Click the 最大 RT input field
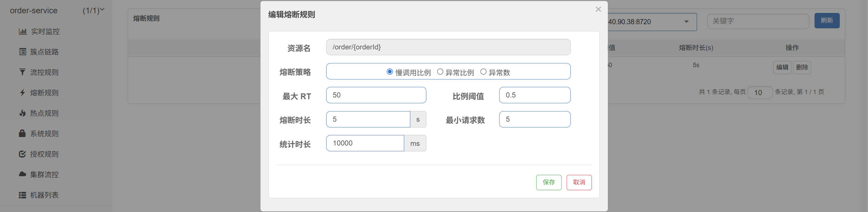868x212 pixels. (376, 95)
